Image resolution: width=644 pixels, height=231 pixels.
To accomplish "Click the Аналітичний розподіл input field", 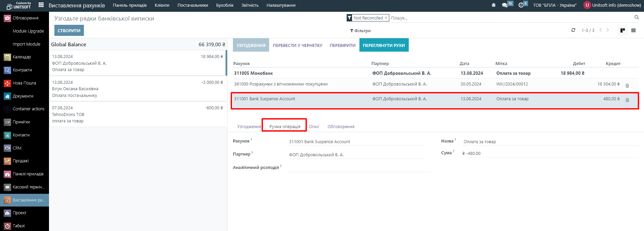I will (358, 168).
